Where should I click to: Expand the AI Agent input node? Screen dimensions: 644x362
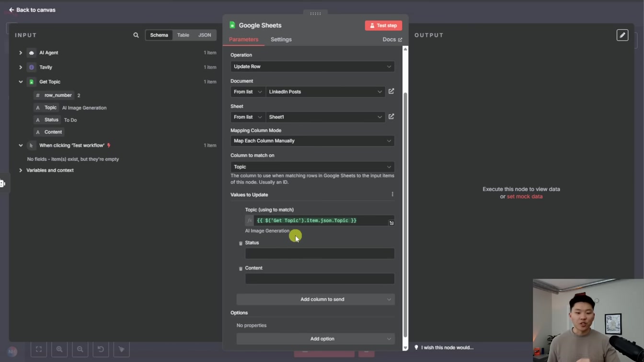[21, 53]
